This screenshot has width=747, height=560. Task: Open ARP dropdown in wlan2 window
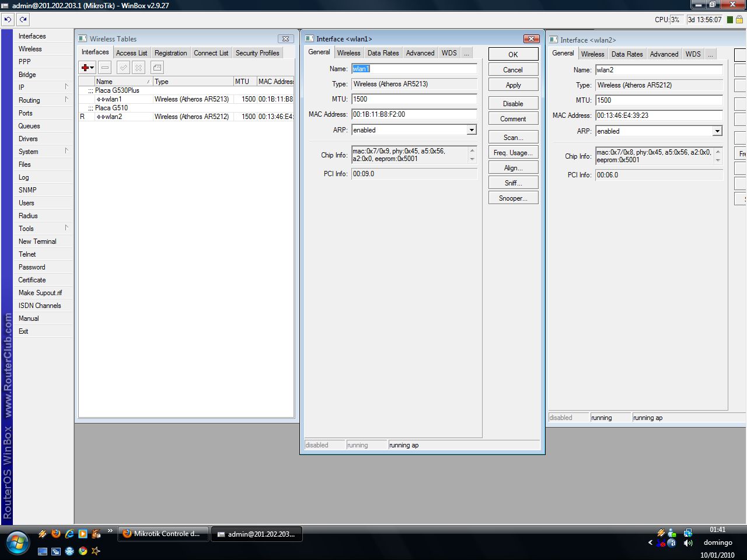(x=717, y=131)
